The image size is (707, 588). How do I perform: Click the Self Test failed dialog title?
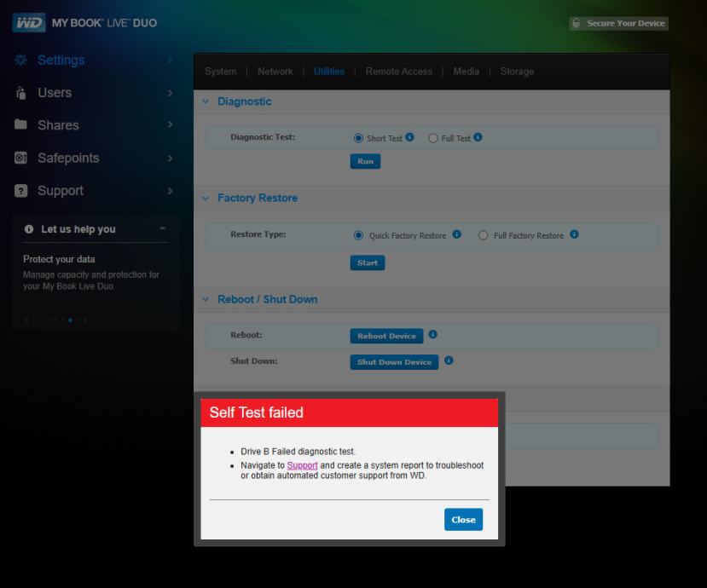[256, 412]
